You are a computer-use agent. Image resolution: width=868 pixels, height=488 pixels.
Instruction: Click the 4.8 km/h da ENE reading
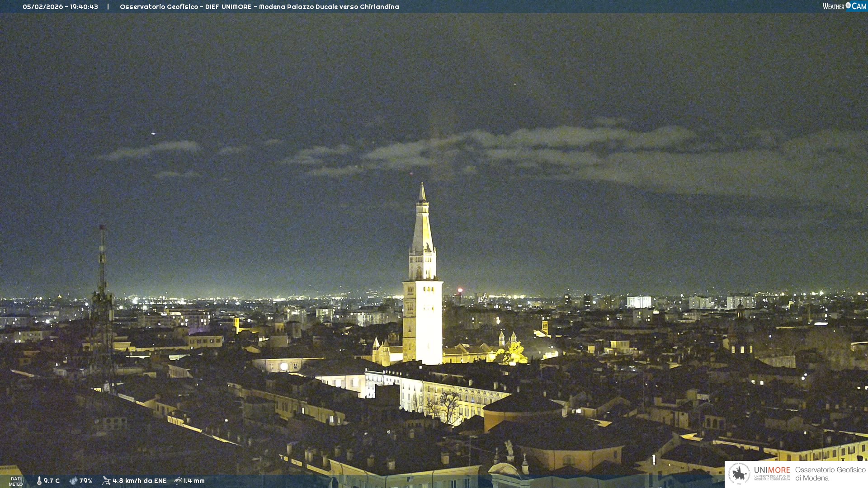point(139,481)
